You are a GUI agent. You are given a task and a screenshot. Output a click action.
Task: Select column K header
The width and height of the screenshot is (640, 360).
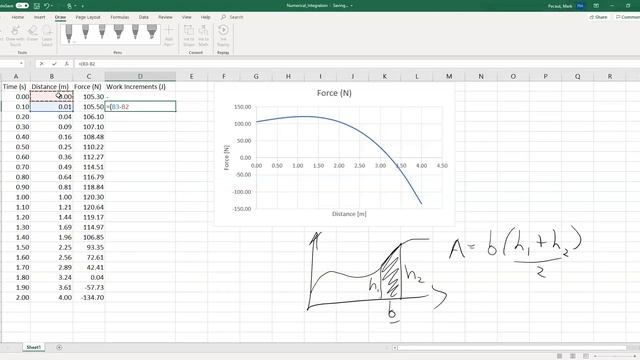pyautogui.click(x=384, y=76)
